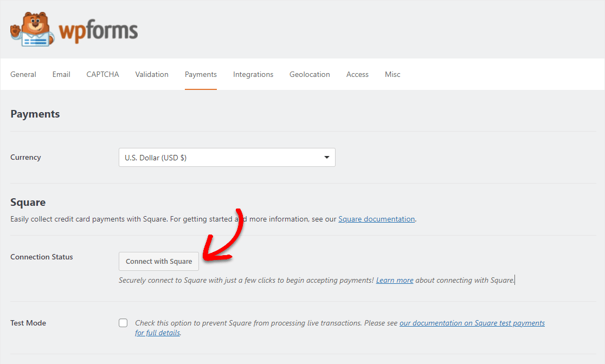Enable the Test Mode checkbox
Viewport: 605px width, 364px height.
[123, 323]
